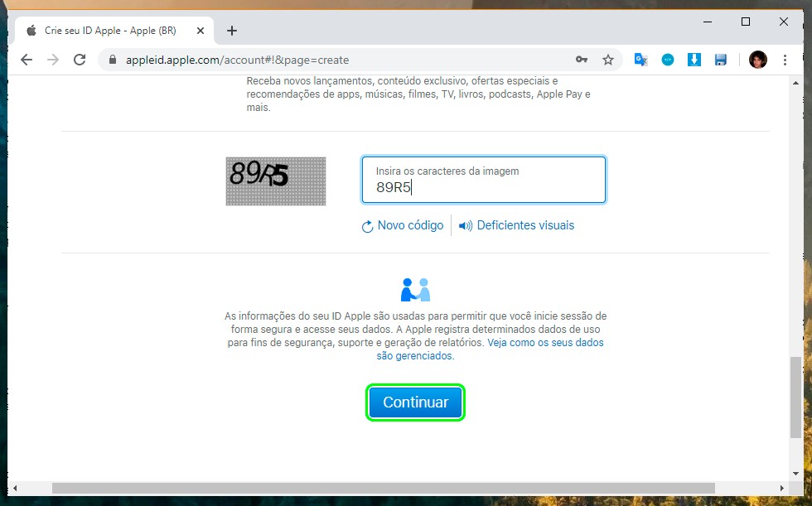Select the 'Crie seu ID Apple' tab

click(x=108, y=31)
